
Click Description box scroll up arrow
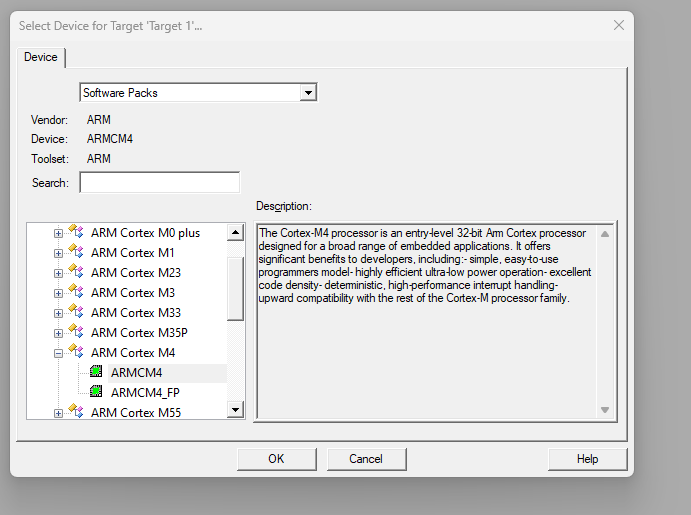click(605, 234)
